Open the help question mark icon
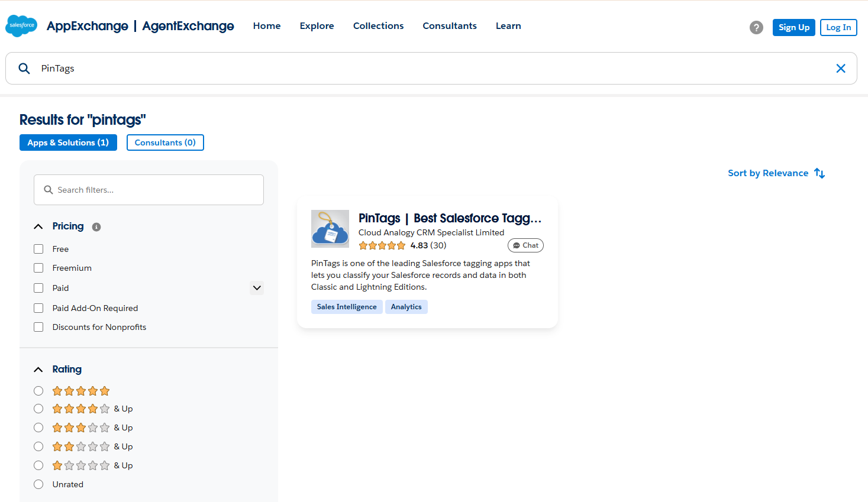868x502 pixels. click(756, 27)
